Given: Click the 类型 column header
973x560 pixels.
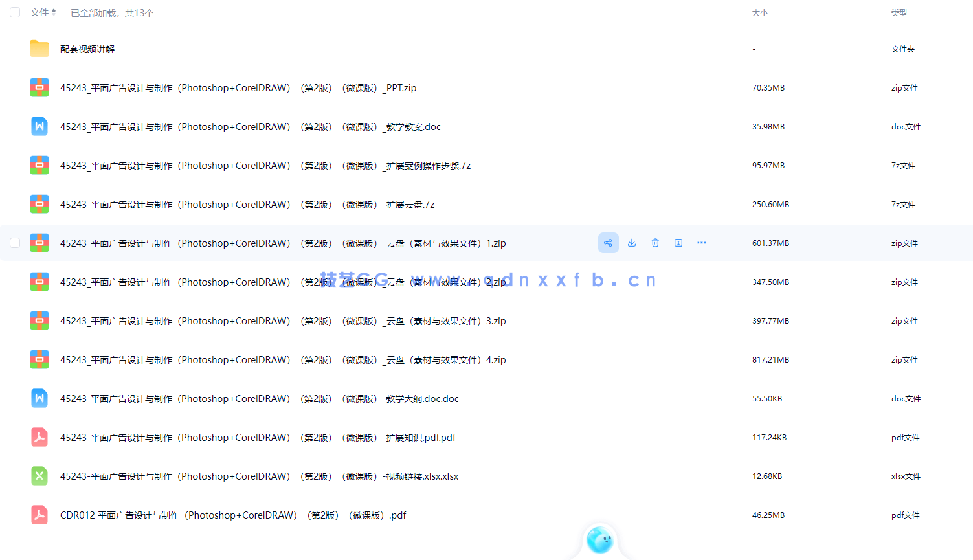Looking at the screenshot, I should tap(899, 13).
